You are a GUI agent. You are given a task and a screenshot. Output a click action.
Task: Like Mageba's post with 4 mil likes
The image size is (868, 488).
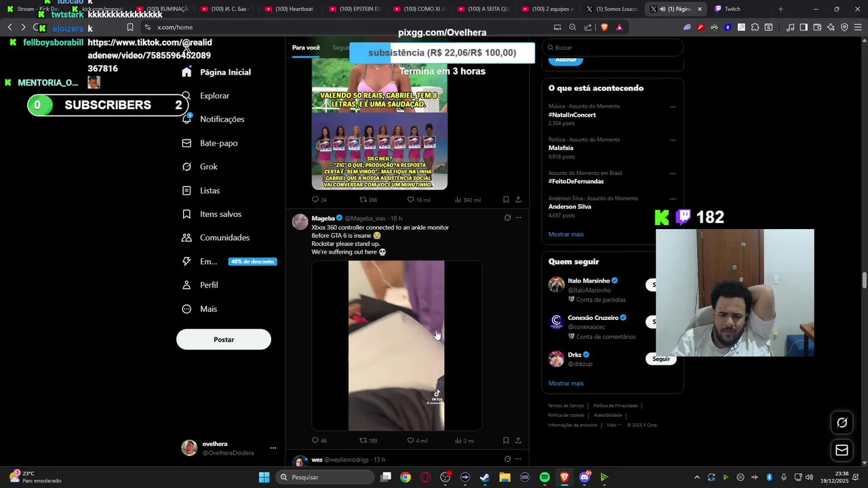(x=417, y=441)
